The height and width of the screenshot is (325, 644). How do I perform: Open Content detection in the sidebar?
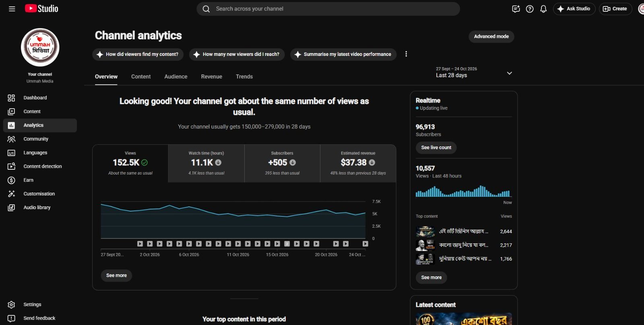40,166
